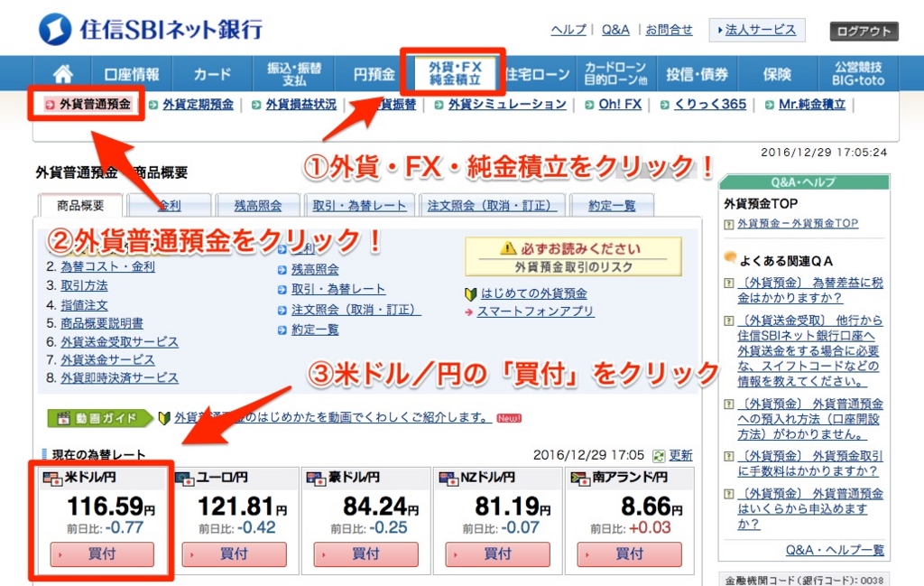Screen dimensions: 924x586
Task: Click 買付 button under 南アランド/円
Action: point(630,554)
